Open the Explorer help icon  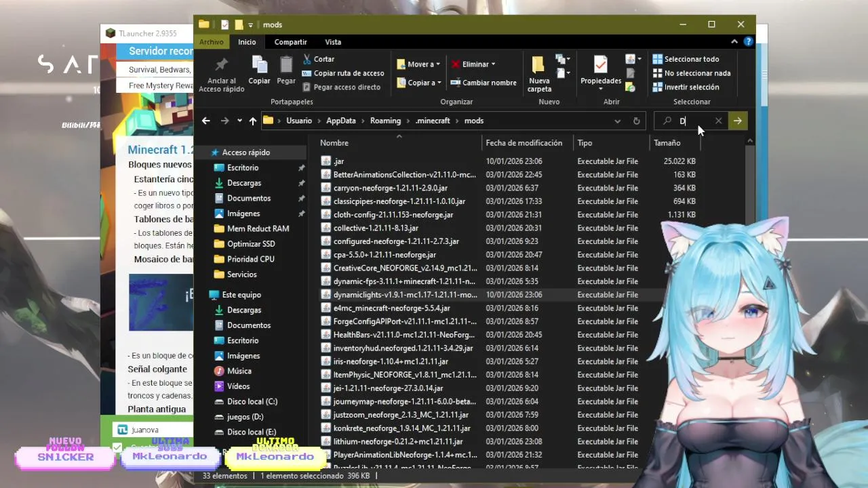pos(748,41)
